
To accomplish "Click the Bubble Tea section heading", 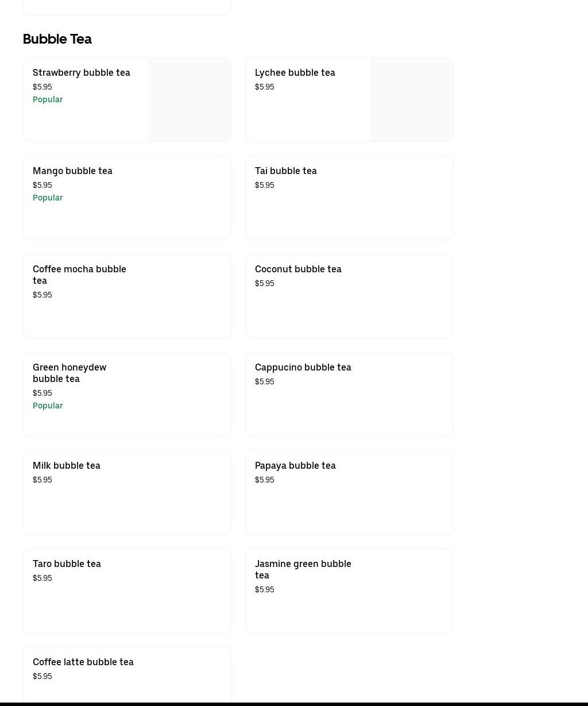I will pos(57,39).
